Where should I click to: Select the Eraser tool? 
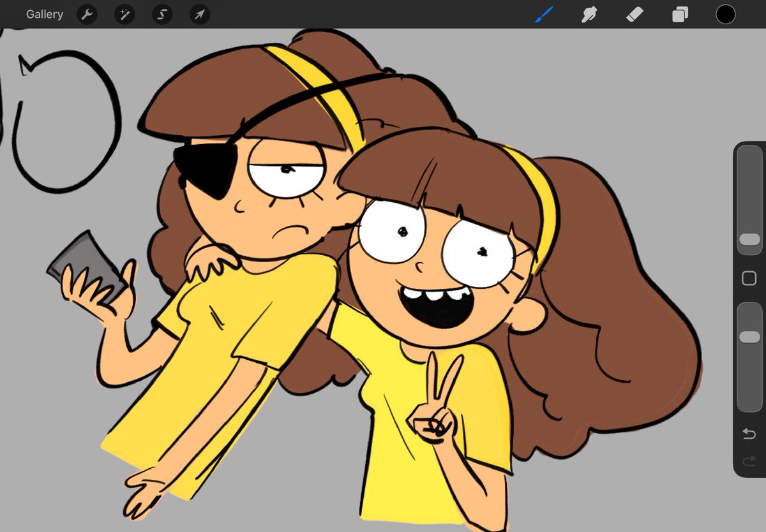(x=635, y=14)
